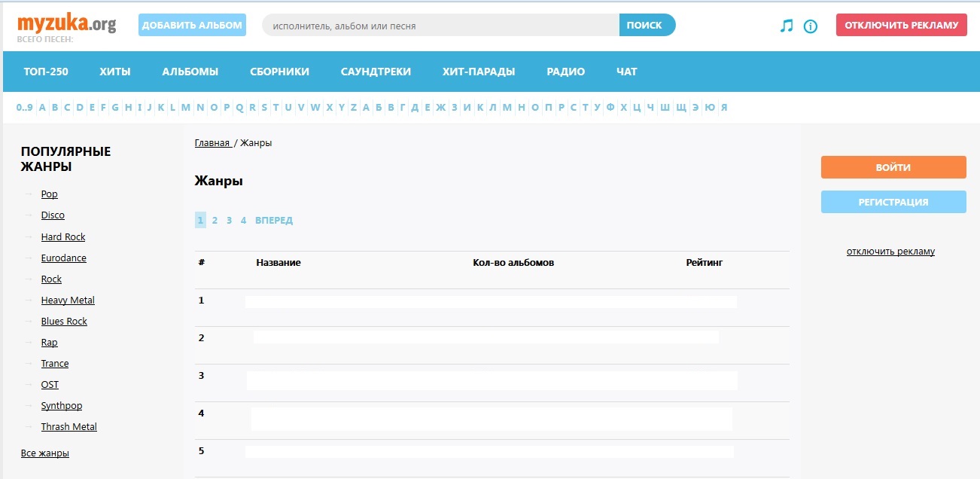980x479 pixels.
Task: Select letter M in Latin alphabet index
Action: 186,108
